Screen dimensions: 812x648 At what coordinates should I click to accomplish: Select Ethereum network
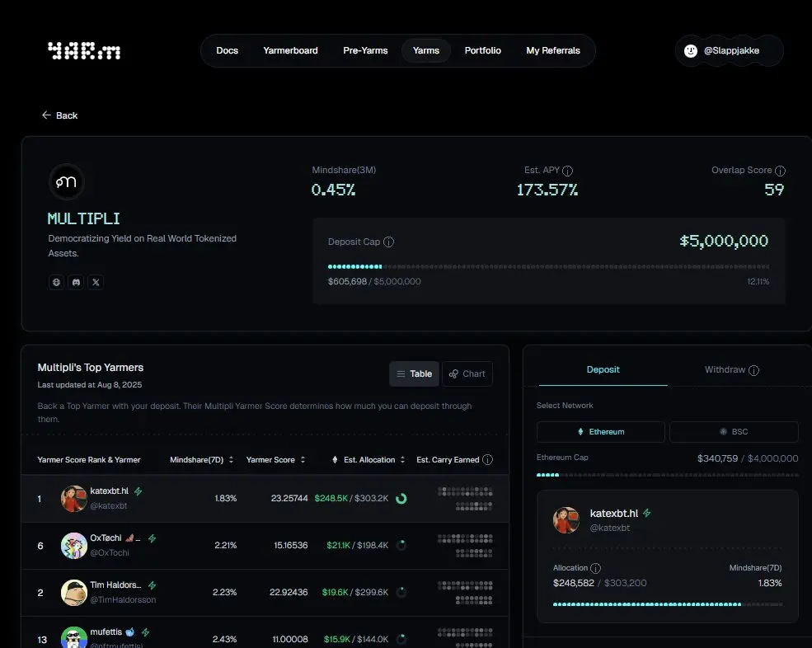point(601,431)
